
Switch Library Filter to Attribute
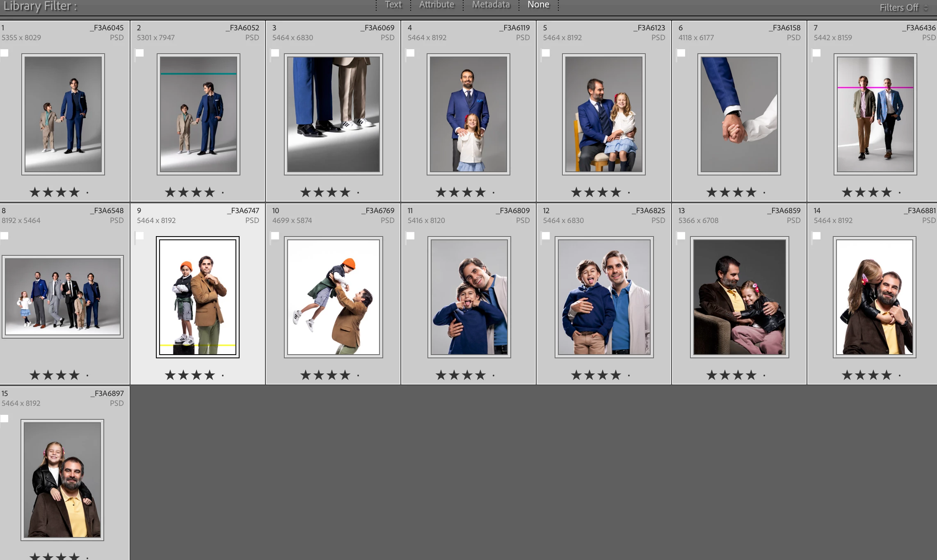coord(437,5)
